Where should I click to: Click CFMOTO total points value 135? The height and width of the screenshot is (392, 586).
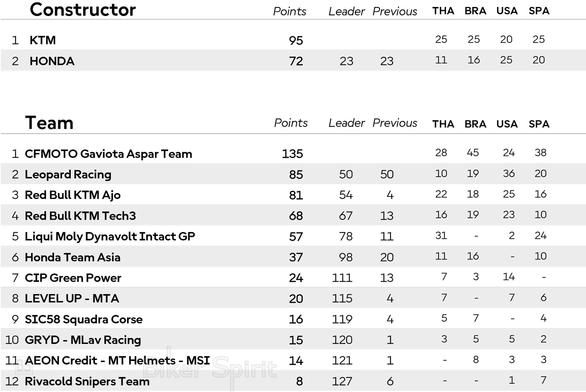(x=292, y=154)
